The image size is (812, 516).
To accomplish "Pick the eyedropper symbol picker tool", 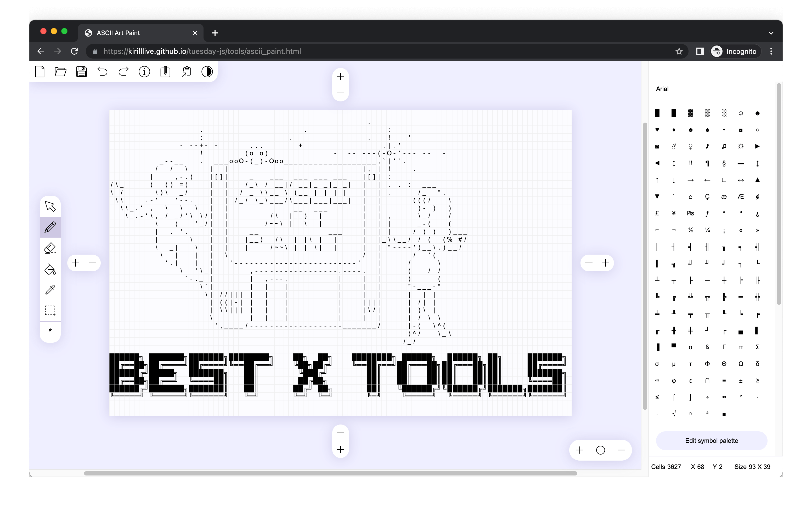I will click(50, 290).
